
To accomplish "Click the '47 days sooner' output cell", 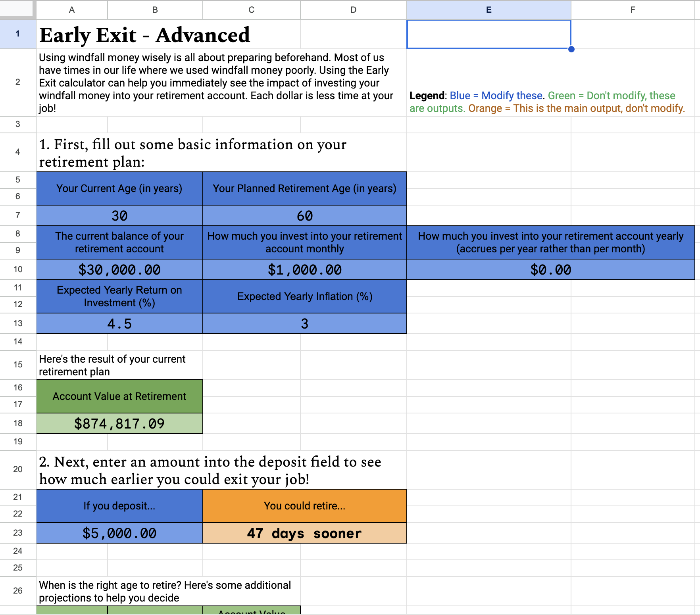I will (x=305, y=533).
